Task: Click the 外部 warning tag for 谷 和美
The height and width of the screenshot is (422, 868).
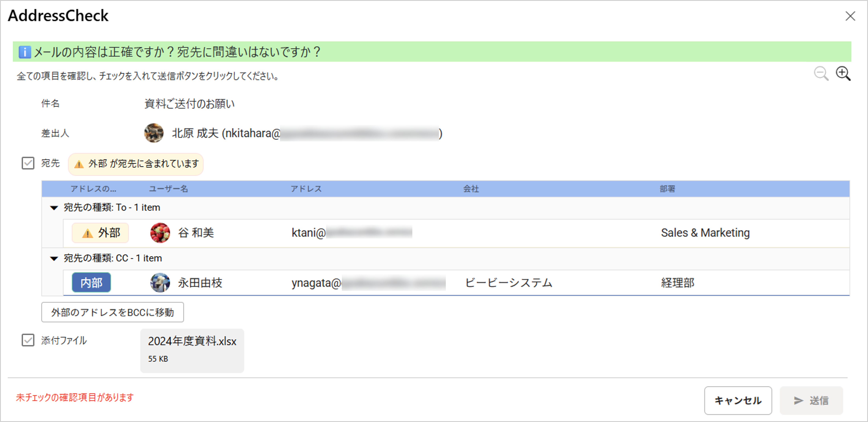Action: pos(100,233)
